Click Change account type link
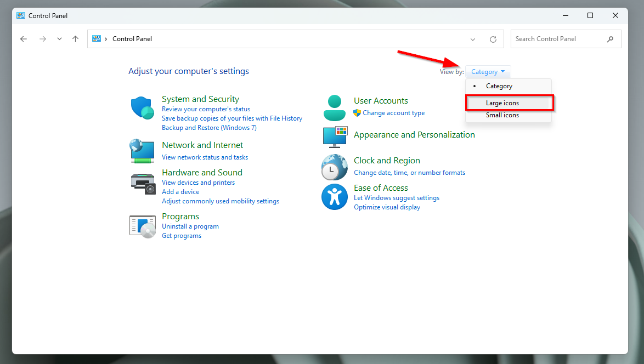 click(x=393, y=113)
